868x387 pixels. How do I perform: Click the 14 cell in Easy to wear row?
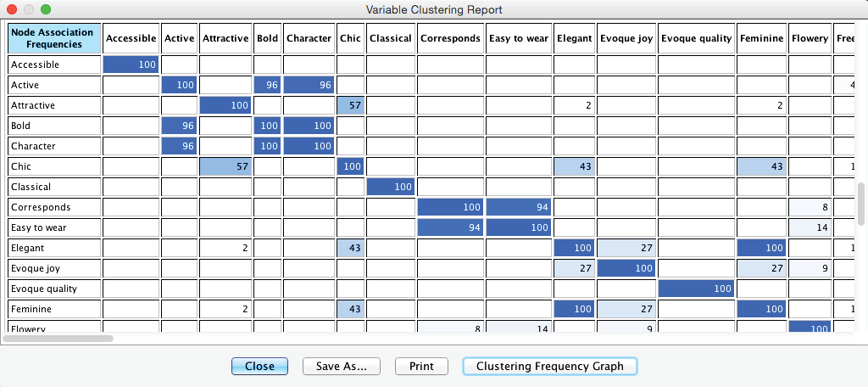pyautogui.click(x=810, y=227)
